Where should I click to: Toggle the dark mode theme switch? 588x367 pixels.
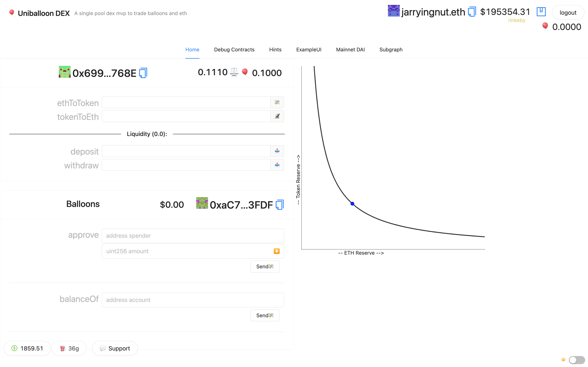coord(576,359)
